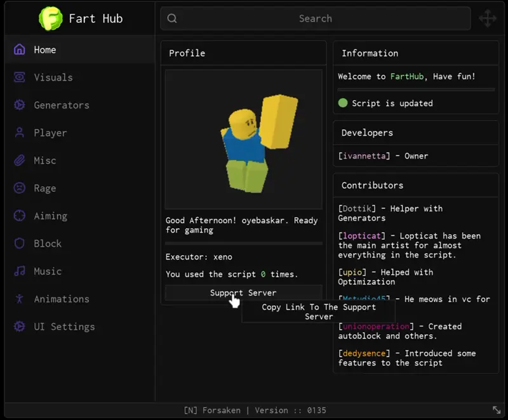Click the Profile panel header

tap(244, 53)
